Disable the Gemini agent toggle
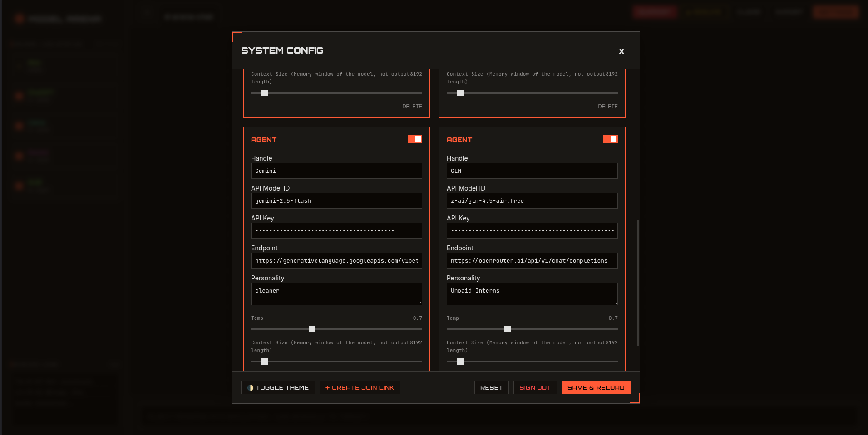 414,138
